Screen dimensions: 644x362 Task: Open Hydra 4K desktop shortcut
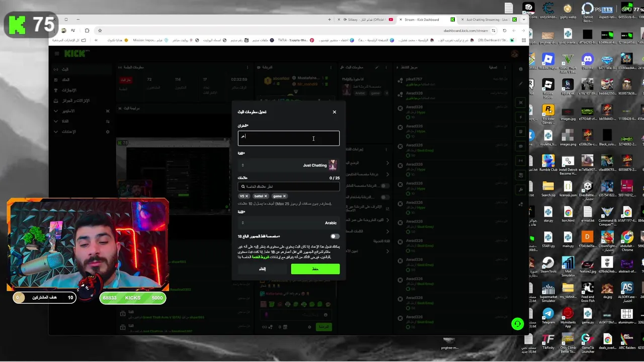(x=568, y=87)
